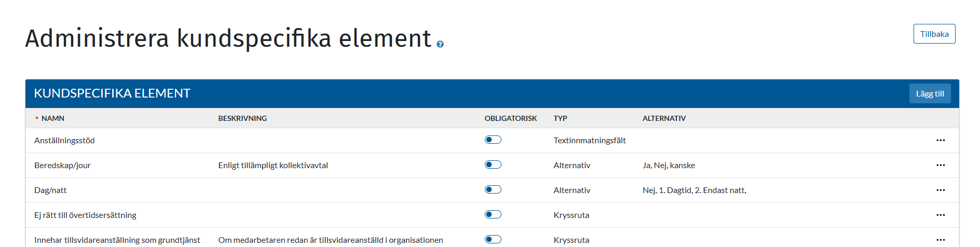Toggle Obligatorisk switch for Beredskap/jour
The width and height of the screenshot is (980, 247).
(493, 164)
